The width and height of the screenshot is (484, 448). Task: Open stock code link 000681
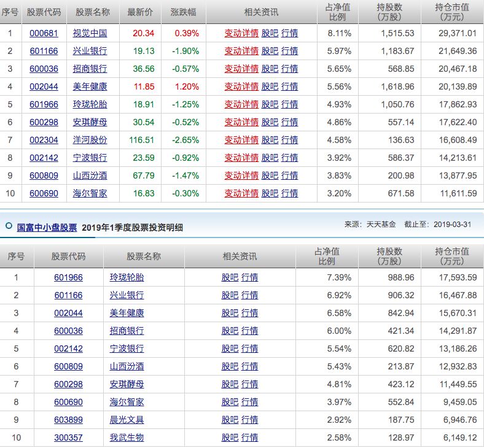[x=44, y=33]
